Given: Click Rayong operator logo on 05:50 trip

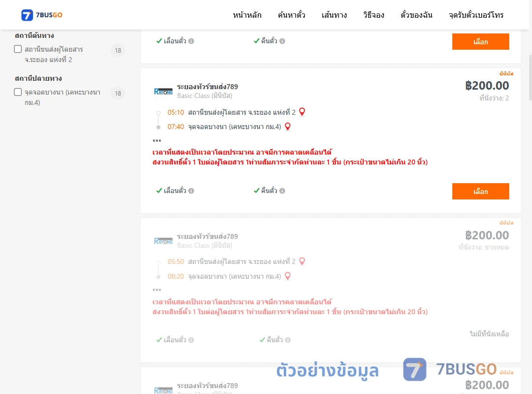Looking at the screenshot, I should tap(163, 241).
